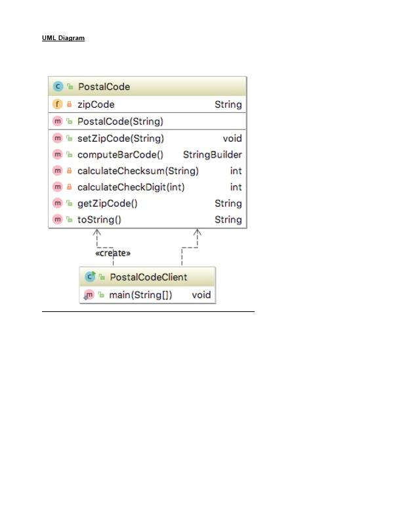Viewport: 418px width, 532px height.
Task: Select the computeBarCode() method name
Action: [x=120, y=155]
